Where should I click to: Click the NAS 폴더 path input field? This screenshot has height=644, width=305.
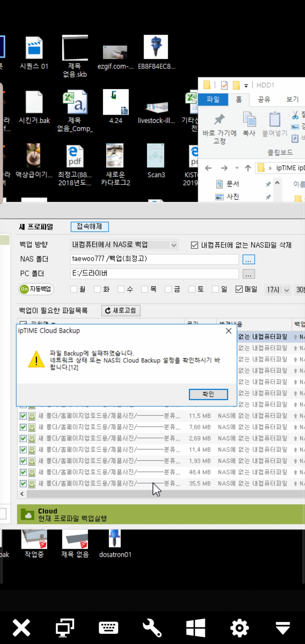point(154,259)
